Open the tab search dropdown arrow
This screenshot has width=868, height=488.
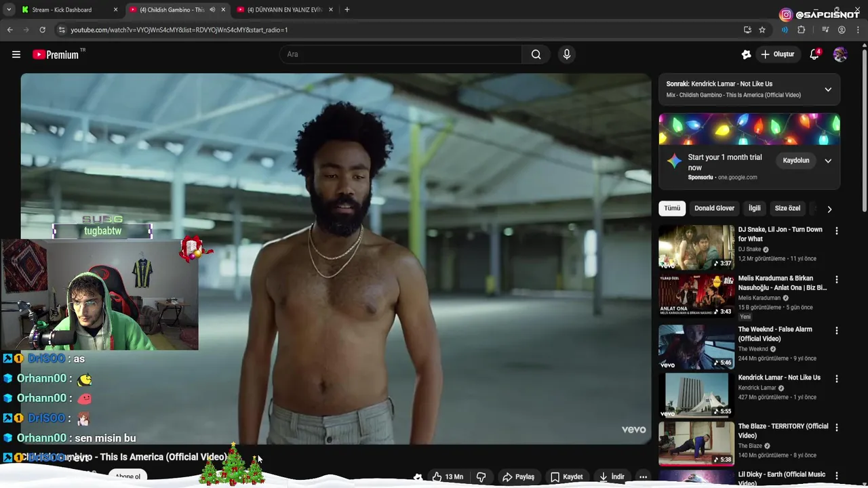[9, 9]
